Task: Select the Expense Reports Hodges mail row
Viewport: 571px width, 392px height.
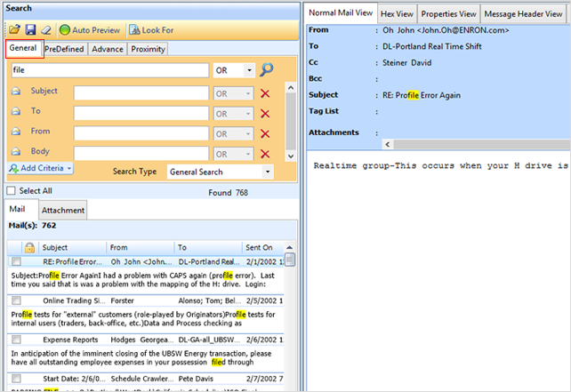Action: point(145,340)
